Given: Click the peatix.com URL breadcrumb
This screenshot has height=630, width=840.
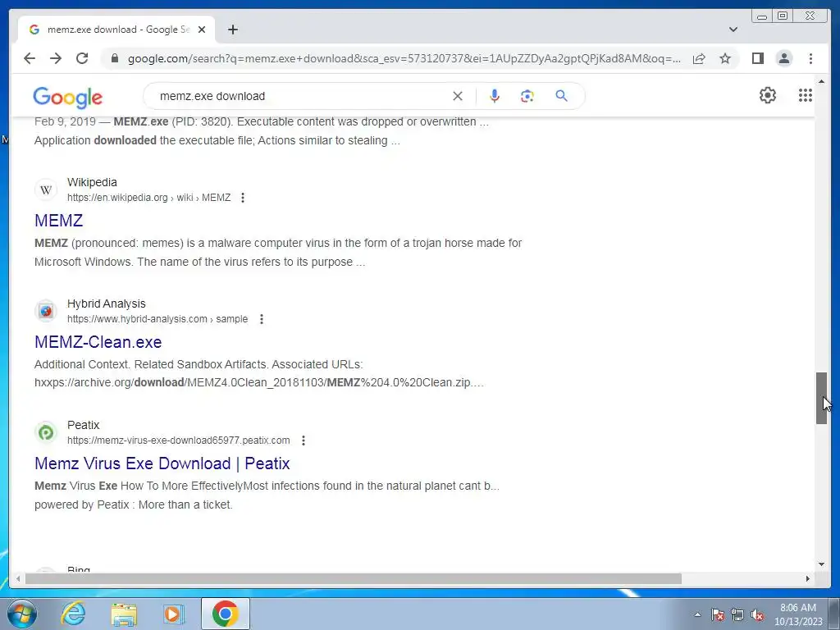Looking at the screenshot, I should click(x=178, y=441).
